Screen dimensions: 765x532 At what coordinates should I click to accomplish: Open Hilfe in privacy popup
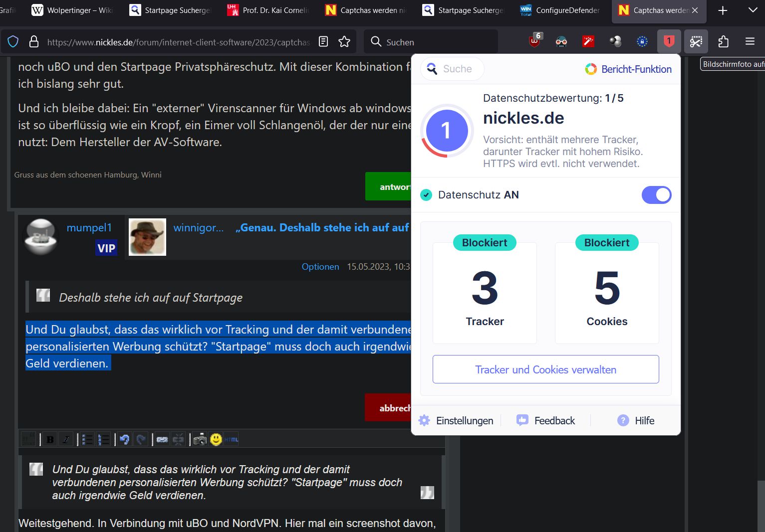click(636, 420)
